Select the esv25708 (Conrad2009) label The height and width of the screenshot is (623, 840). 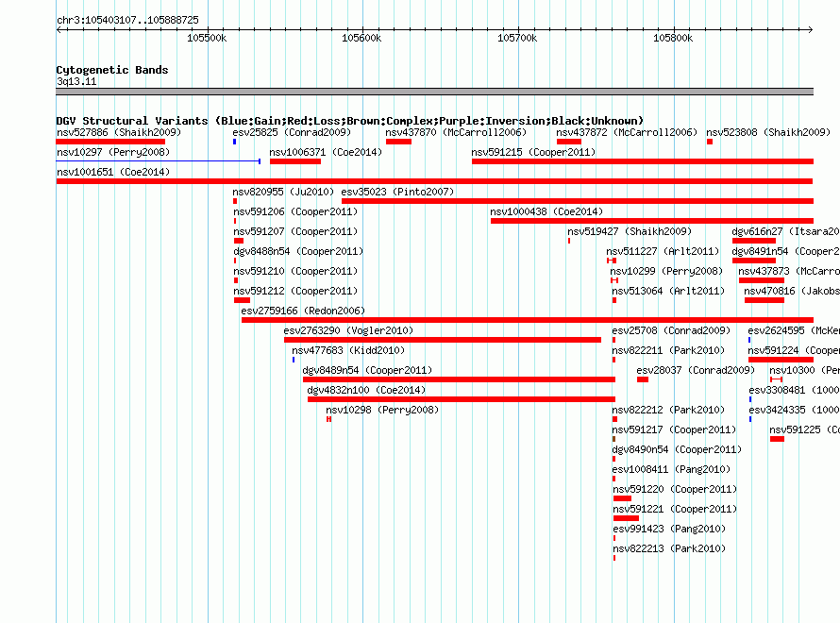coord(671,330)
